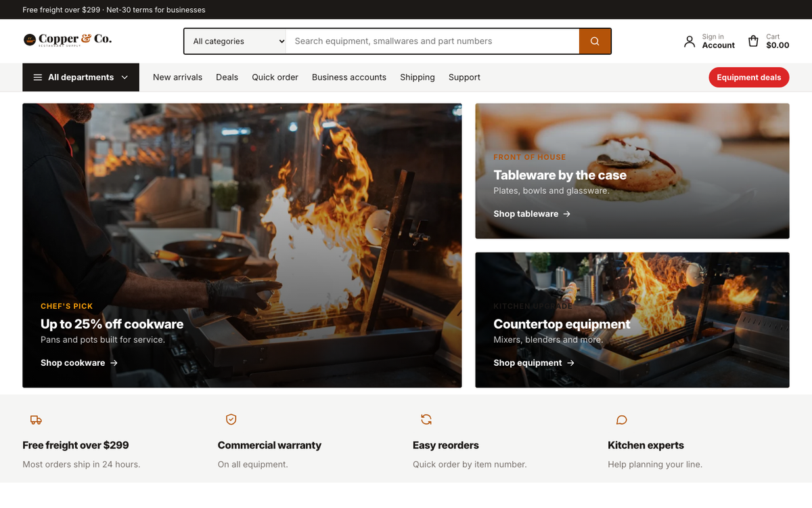Click the Countertop equipment heading
Viewport: 812px width, 508px height.
(562, 324)
